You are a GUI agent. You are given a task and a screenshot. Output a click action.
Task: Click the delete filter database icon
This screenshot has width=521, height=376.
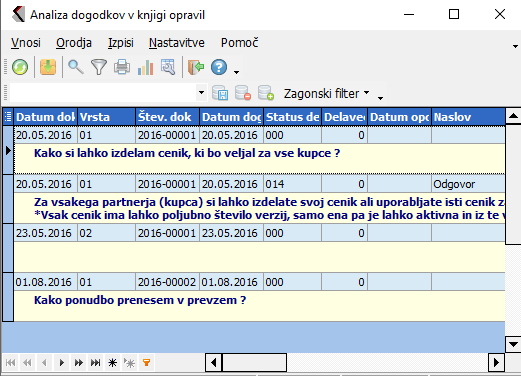click(x=243, y=93)
